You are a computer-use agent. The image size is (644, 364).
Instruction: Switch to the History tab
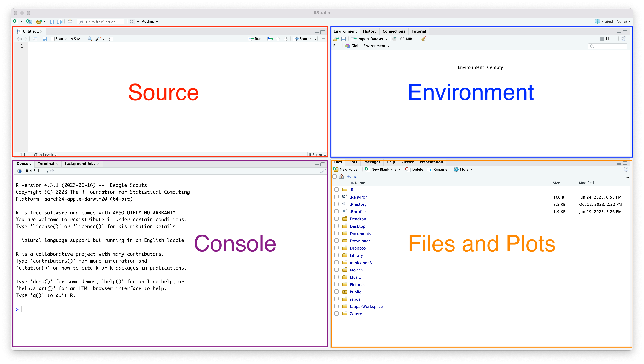click(369, 31)
